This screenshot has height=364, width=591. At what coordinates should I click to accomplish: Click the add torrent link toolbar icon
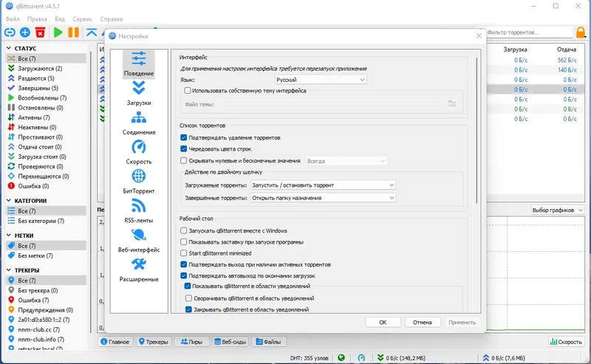point(10,32)
